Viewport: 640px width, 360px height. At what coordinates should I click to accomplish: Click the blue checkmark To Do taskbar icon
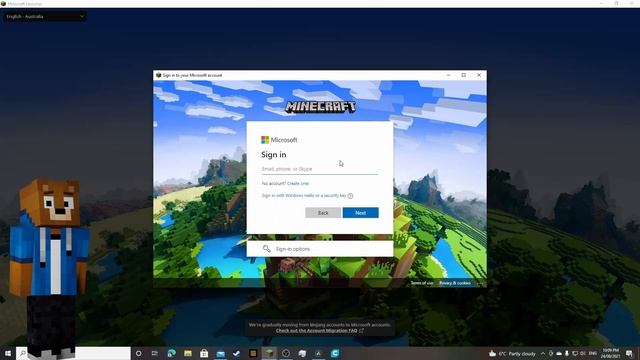pyautogui.click(x=237, y=353)
